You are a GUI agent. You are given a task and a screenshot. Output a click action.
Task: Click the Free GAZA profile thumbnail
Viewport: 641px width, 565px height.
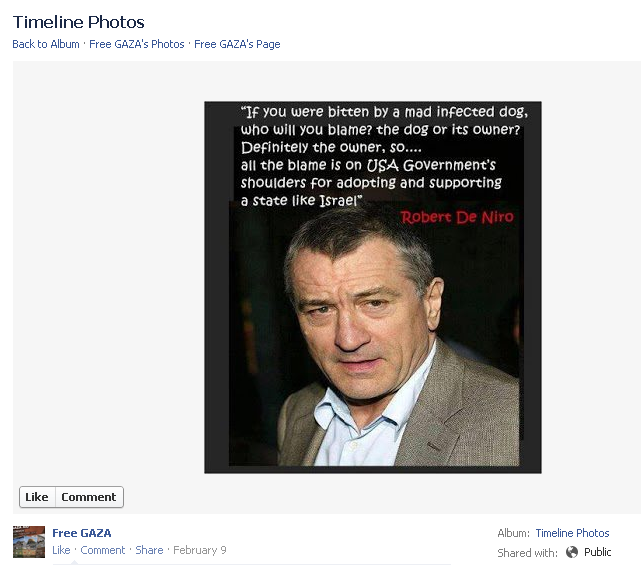pos(29,541)
